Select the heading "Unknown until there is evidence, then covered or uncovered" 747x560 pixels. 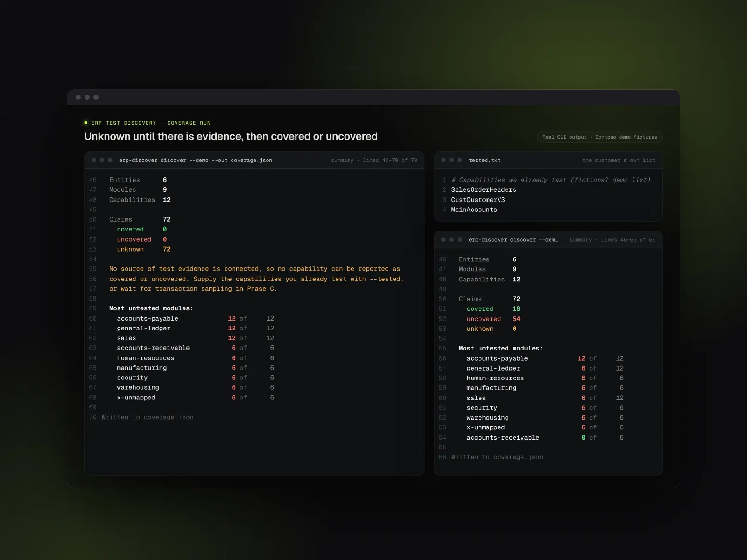(231, 136)
